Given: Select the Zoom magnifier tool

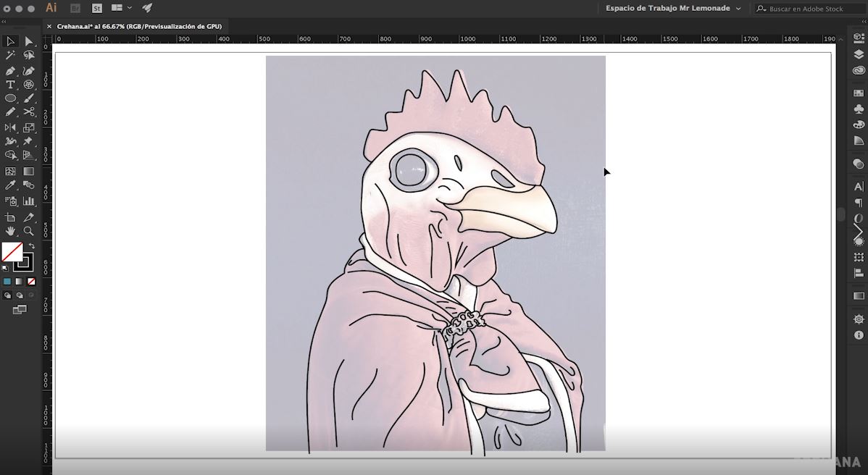Looking at the screenshot, I should pyautogui.click(x=28, y=231).
